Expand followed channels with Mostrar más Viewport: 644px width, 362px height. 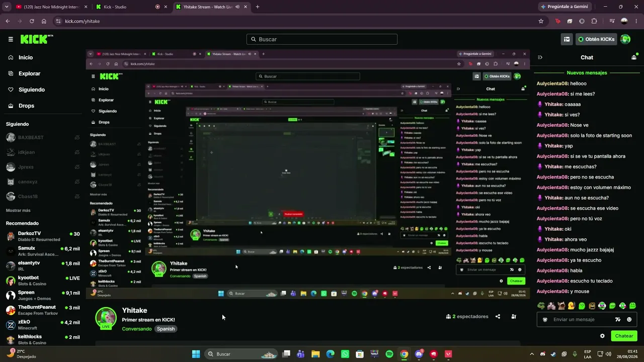pyautogui.click(x=18, y=211)
